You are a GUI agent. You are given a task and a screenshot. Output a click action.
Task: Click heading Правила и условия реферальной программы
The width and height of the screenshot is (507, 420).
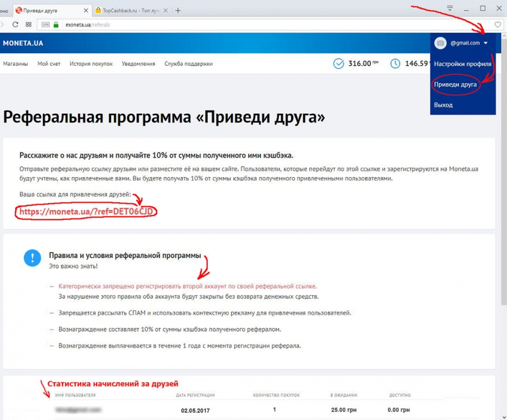(125, 255)
